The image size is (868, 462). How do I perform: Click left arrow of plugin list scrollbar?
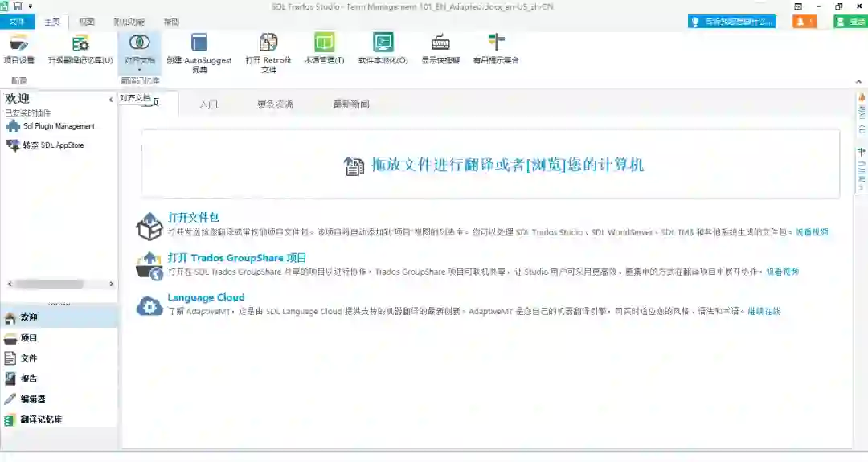(10, 284)
